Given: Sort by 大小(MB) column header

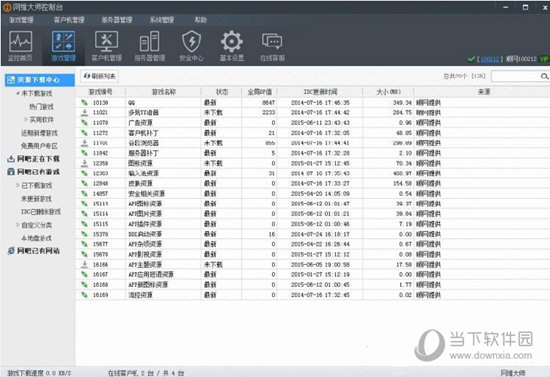Looking at the screenshot, I should click(x=388, y=92).
